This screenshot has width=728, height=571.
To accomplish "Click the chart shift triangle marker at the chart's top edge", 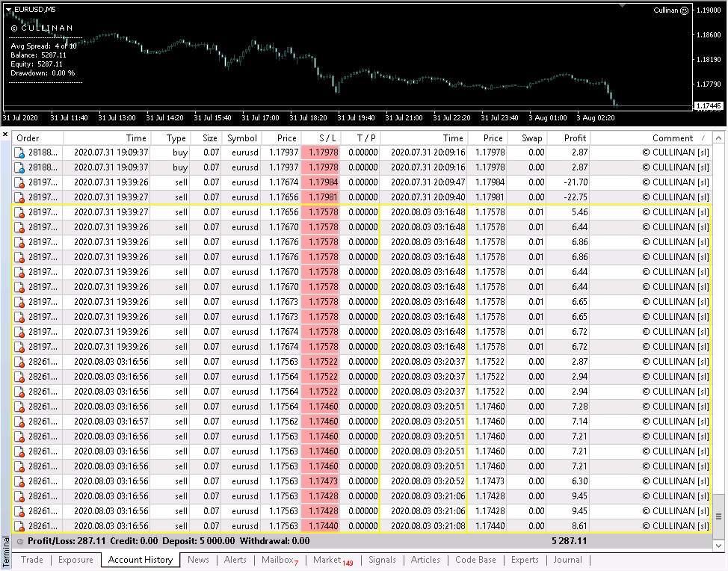I will tap(622, 5).
